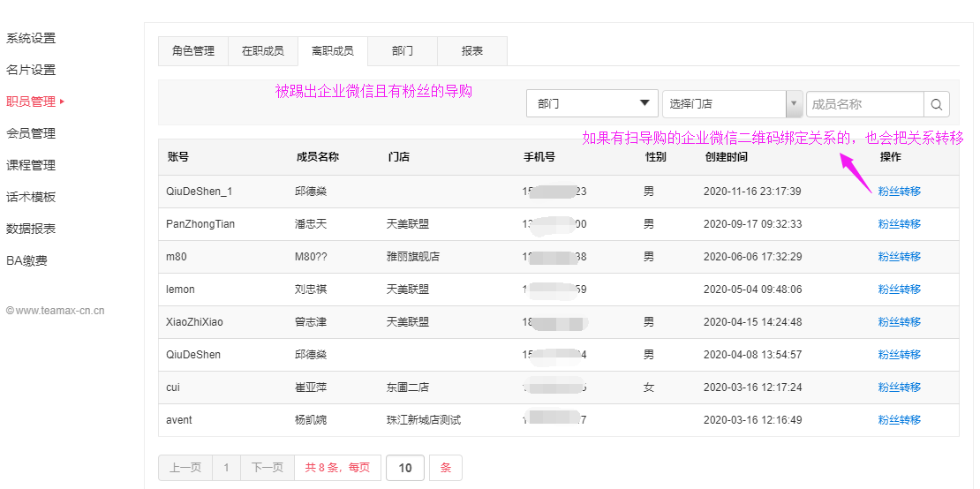Open 数据报表 in the sidebar
980x489 pixels.
tap(31, 229)
